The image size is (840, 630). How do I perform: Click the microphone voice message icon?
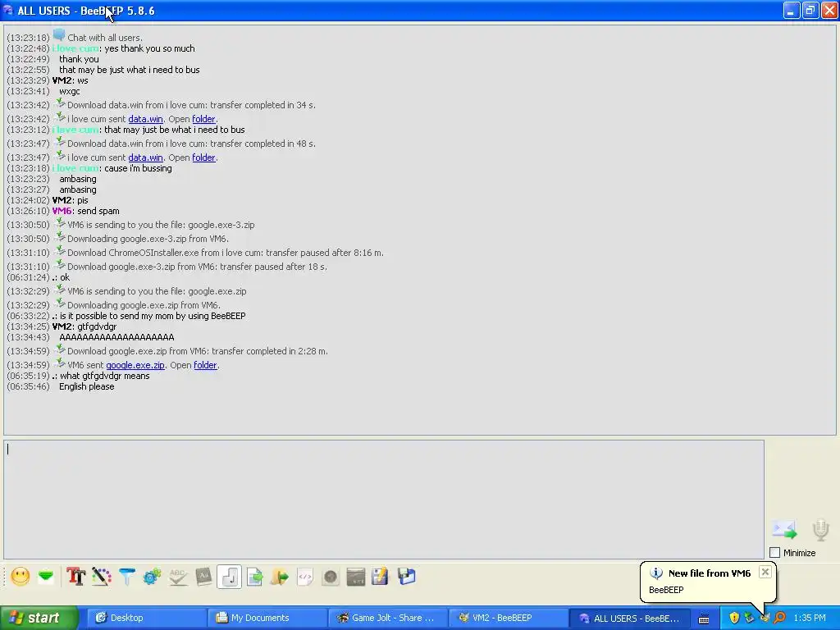(x=820, y=529)
